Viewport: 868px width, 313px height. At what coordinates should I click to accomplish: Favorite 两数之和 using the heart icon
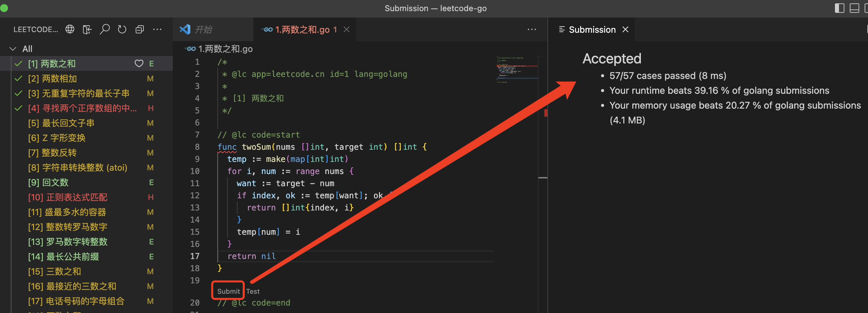click(139, 63)
